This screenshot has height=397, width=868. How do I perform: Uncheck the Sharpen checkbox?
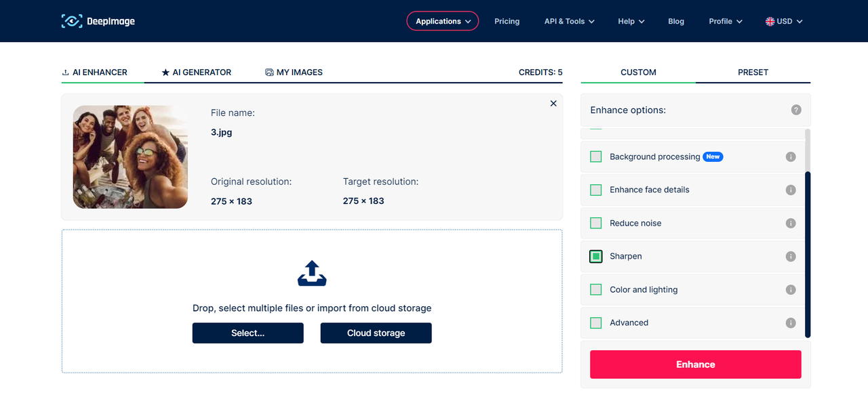tap(596, 256)
